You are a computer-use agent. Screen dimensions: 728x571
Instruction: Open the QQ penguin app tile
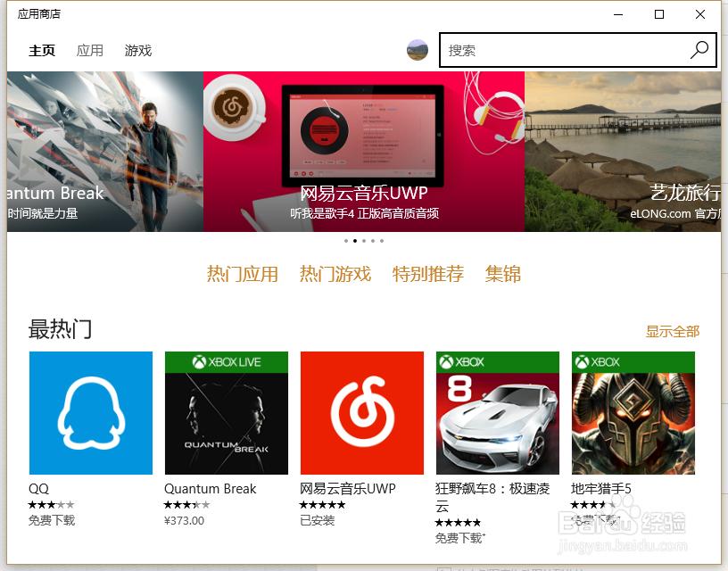pos(91,413)
